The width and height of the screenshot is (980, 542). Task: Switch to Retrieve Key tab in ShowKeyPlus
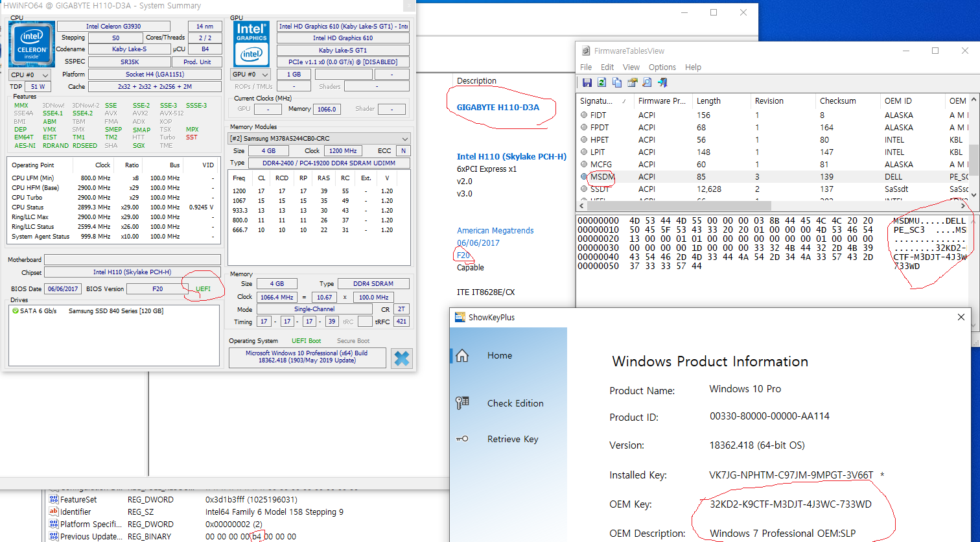pos(513,439)
